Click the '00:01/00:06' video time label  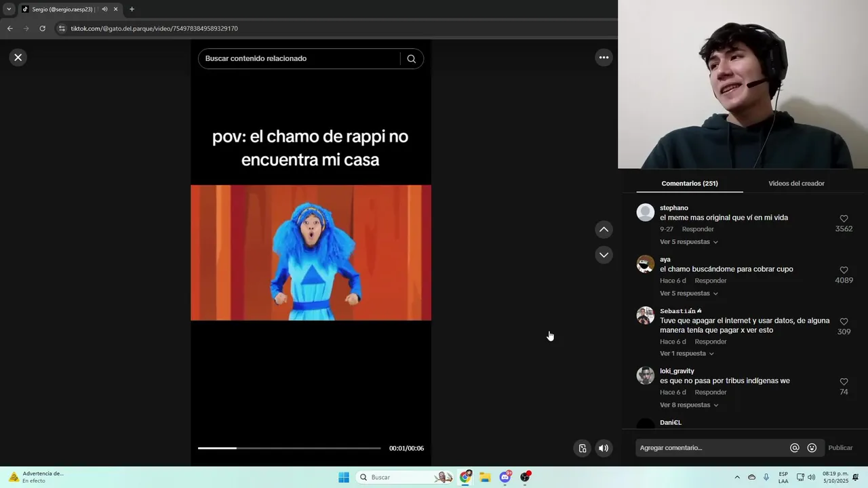[x=406, y=448]
